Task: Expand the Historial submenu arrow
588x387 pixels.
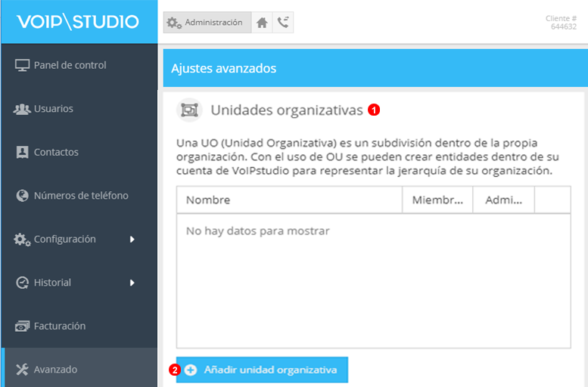Action: pyautogui.click(x=132, y=283)
